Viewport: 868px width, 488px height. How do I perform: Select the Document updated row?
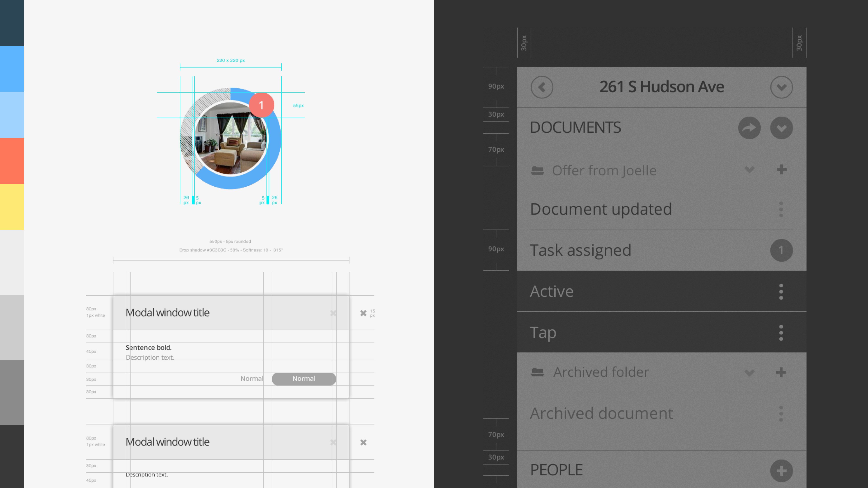(661, 209)
